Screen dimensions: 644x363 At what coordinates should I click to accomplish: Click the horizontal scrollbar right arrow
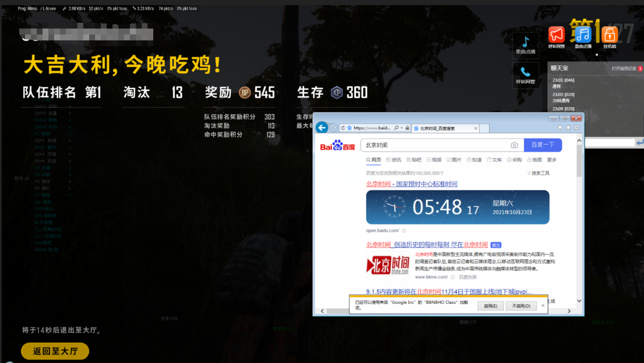tap(569, 311)
